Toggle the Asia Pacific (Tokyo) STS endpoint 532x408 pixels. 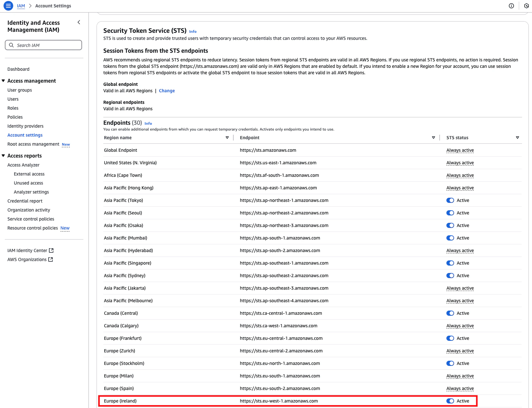450,200
